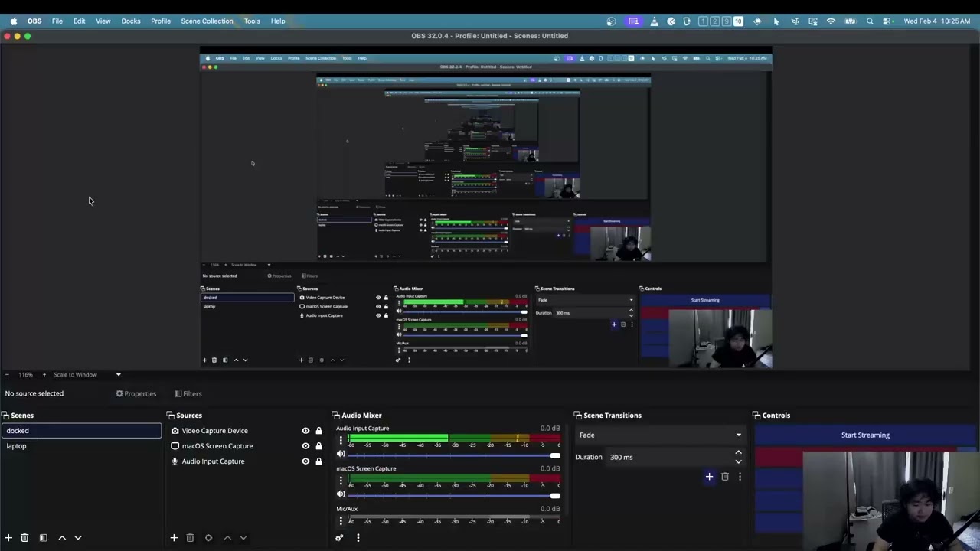The image size is (980, 551).
Task: Click the Audio Mixer dock float icon
Action: (336, 416)
